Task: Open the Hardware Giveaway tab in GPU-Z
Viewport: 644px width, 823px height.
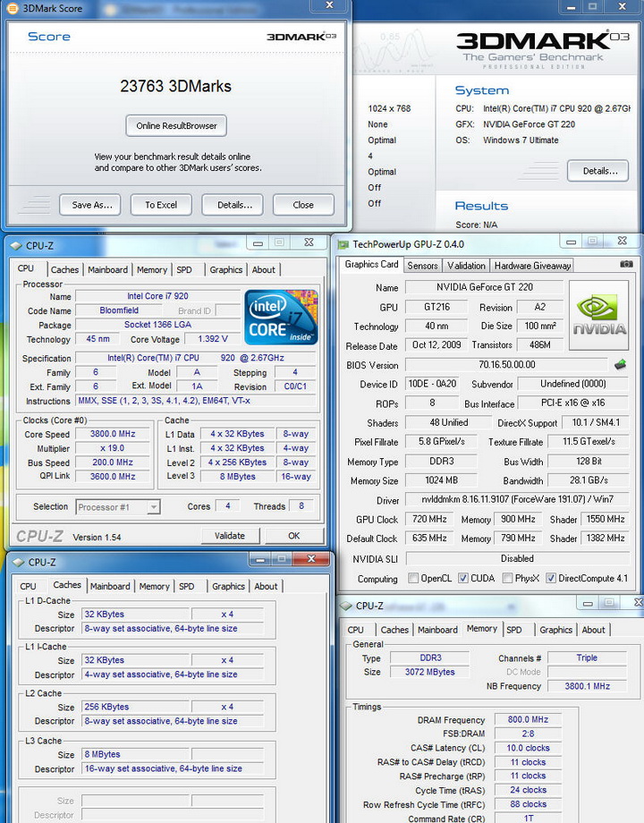Action: point(532,266)
